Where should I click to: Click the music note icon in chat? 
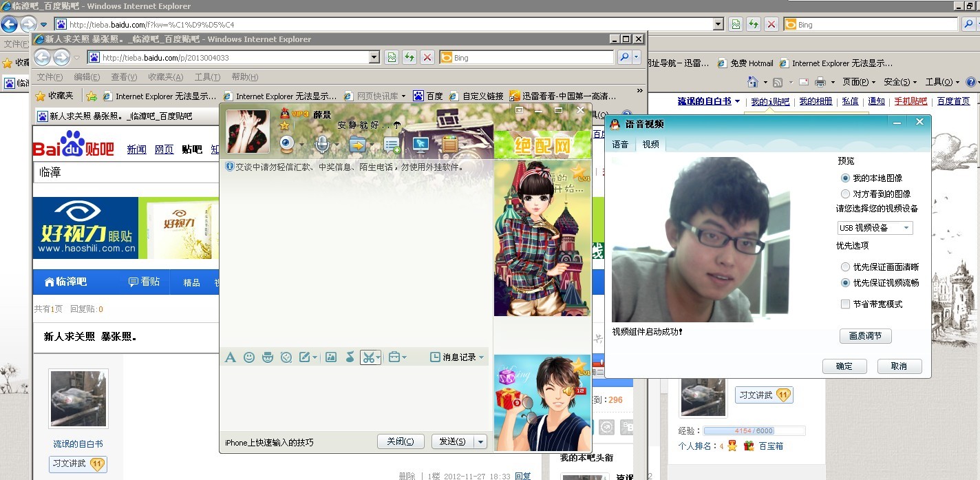pyautogui.click(x=350, y=357)
